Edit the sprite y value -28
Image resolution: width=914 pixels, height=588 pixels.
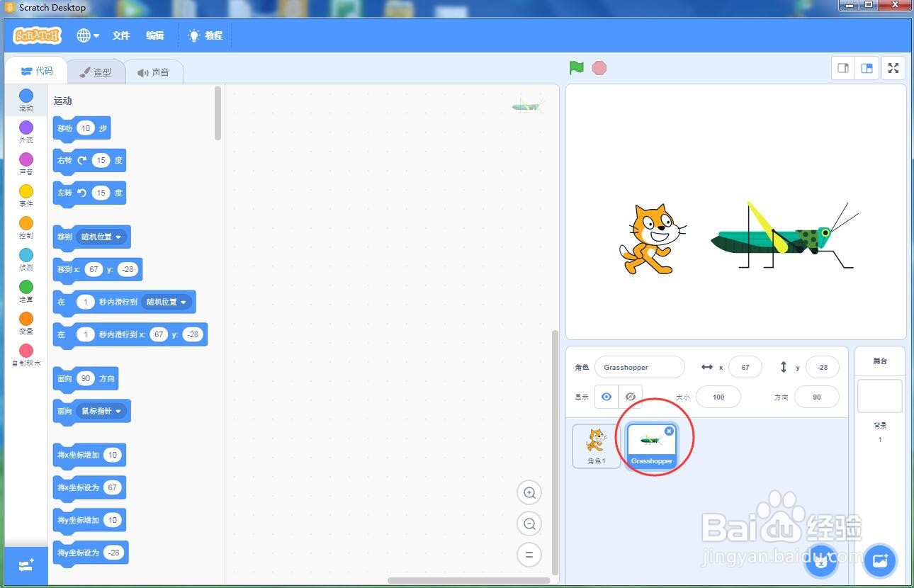tap(823, 367)
